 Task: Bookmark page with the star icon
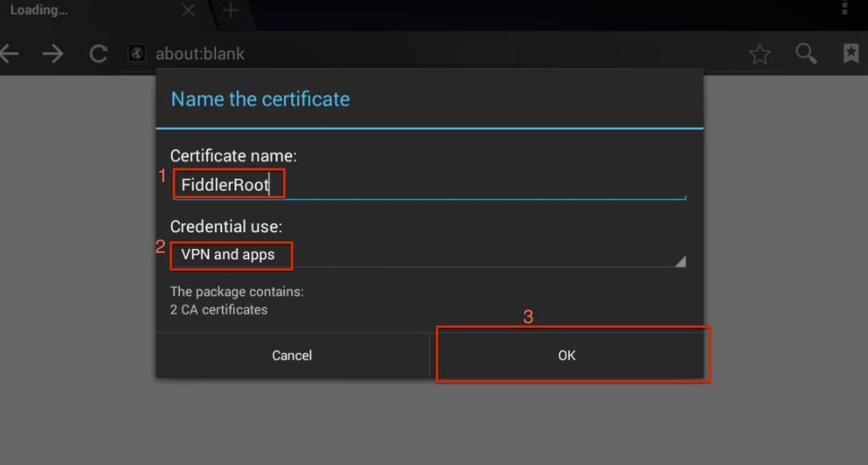(x=759, y=53)
